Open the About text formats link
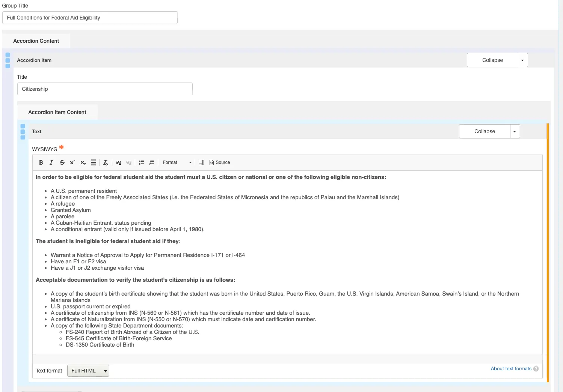 pyautogui.click(x=511, y=369)
